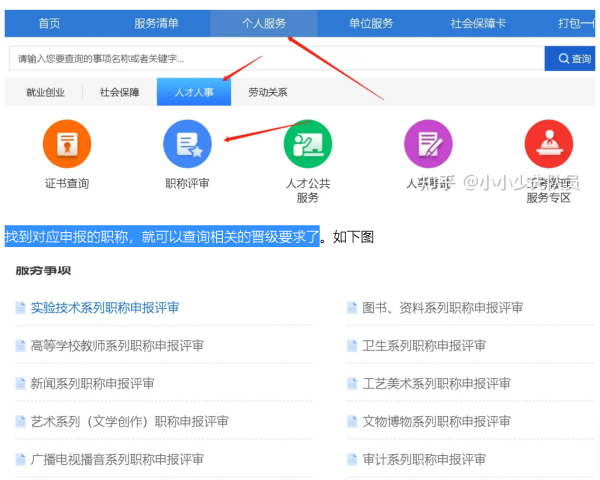Select the 人才人事 tab
The image size is (600, 480).
pos(193,92)
